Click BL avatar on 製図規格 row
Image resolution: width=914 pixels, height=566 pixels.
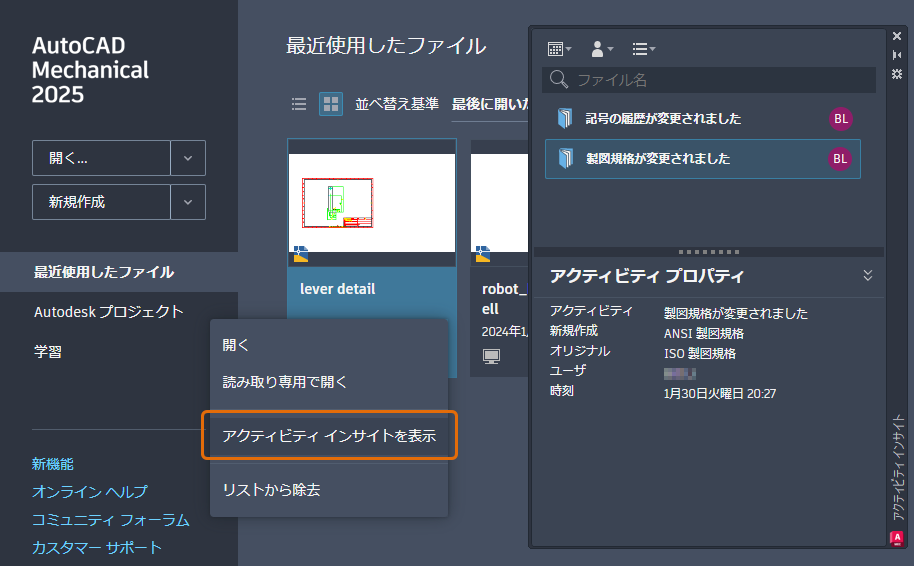point(840,159)
